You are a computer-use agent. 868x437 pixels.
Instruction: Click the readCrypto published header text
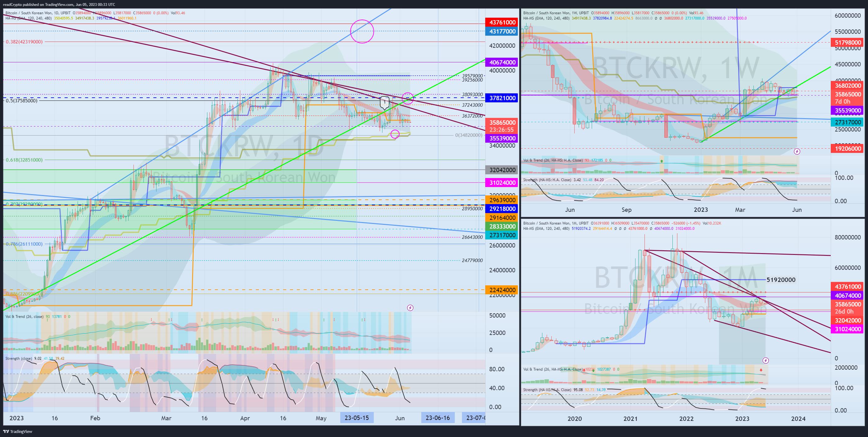tap(59, 4)
